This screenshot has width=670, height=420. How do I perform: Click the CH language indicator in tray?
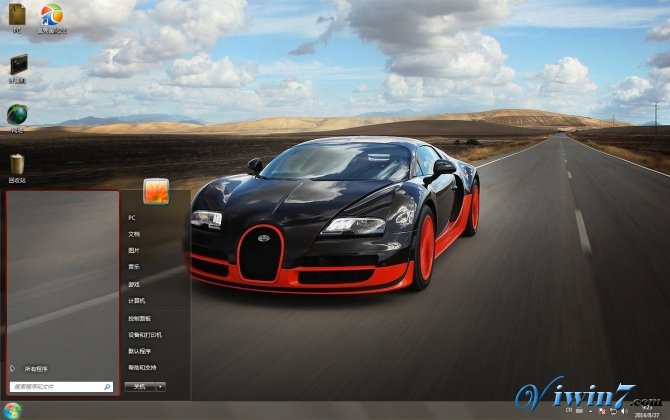[569, 410]
